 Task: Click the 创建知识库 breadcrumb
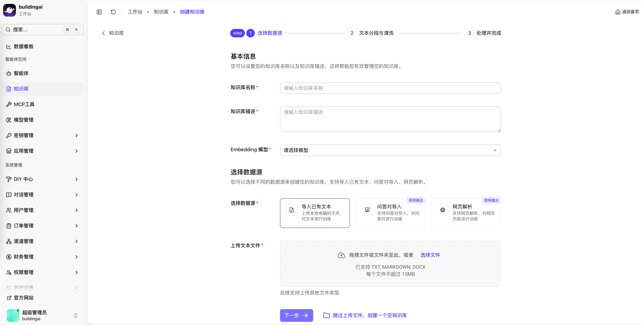pyautogui.click(x=192, y=12)
